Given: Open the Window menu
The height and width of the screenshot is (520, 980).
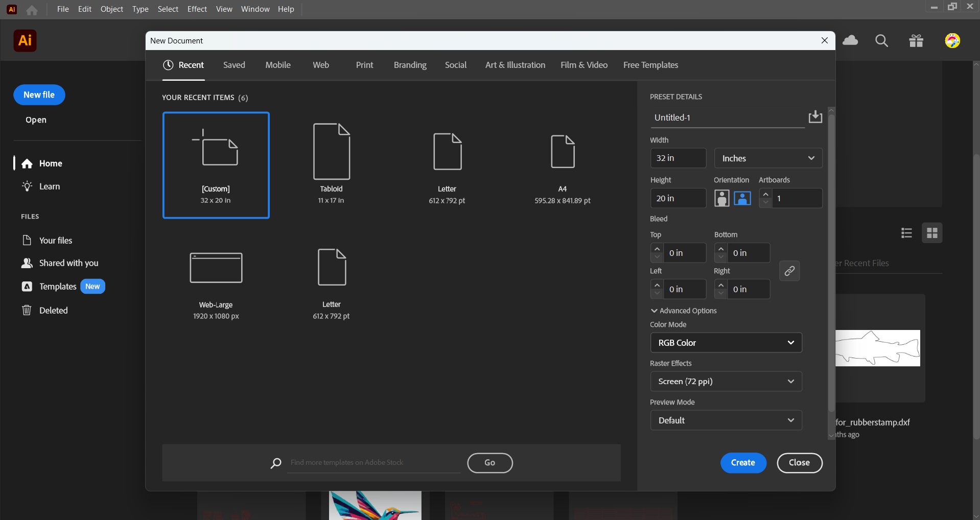Looking at the screenshot, I should pyautogui.click(x=255, y=9).
